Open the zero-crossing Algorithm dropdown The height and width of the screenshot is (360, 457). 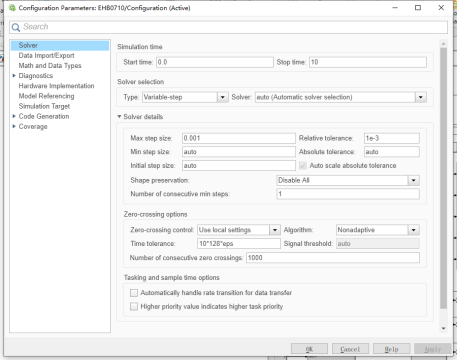point(414,230)
